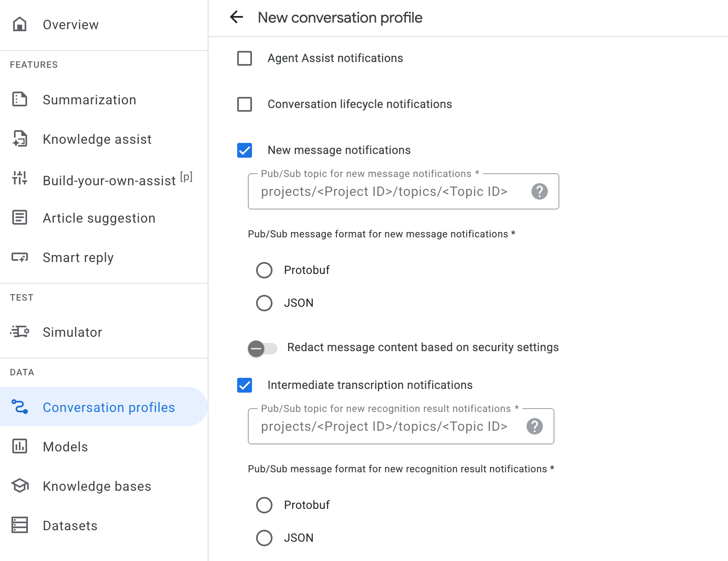The image size is (728, 561).
Task: Enable Agent Assist notifications checkbox
Action: point(245,58)
